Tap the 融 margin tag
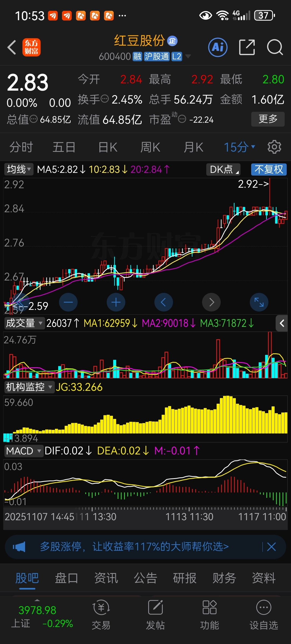 point(137,57)
